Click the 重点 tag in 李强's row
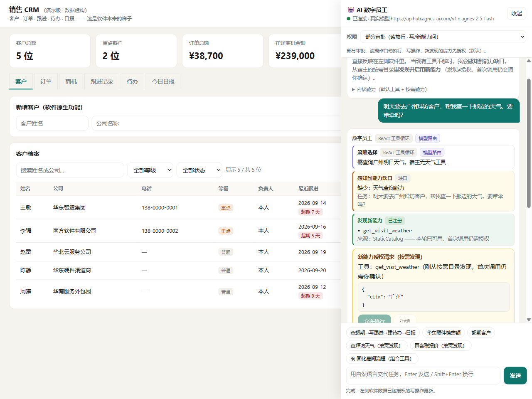This screenshot has width=532, height=399. click(226, 231)
